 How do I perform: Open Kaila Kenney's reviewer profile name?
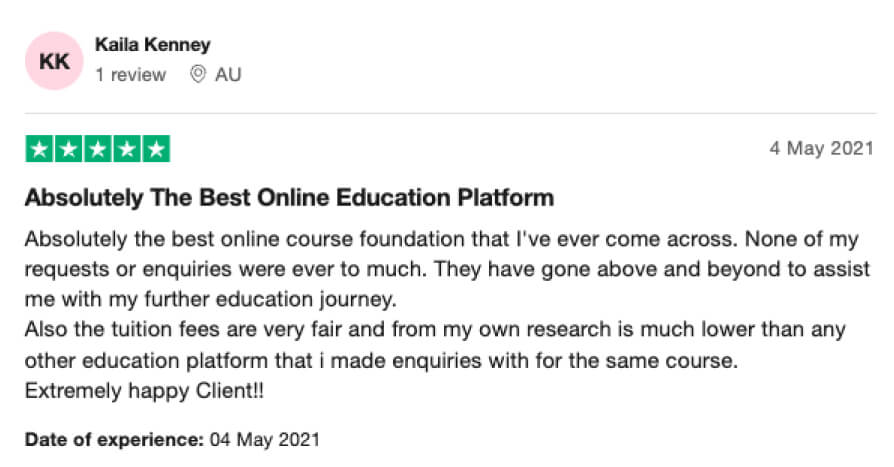(x=152, y=45)
